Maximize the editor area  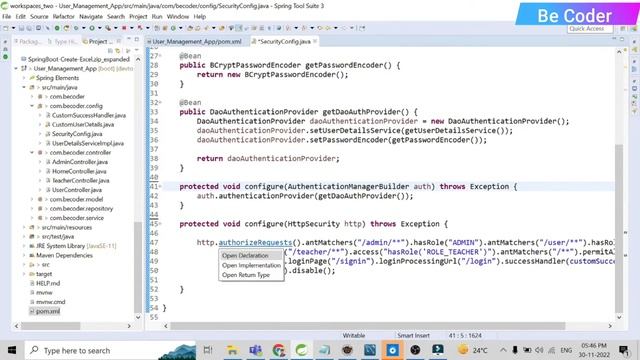click(622, 39)
